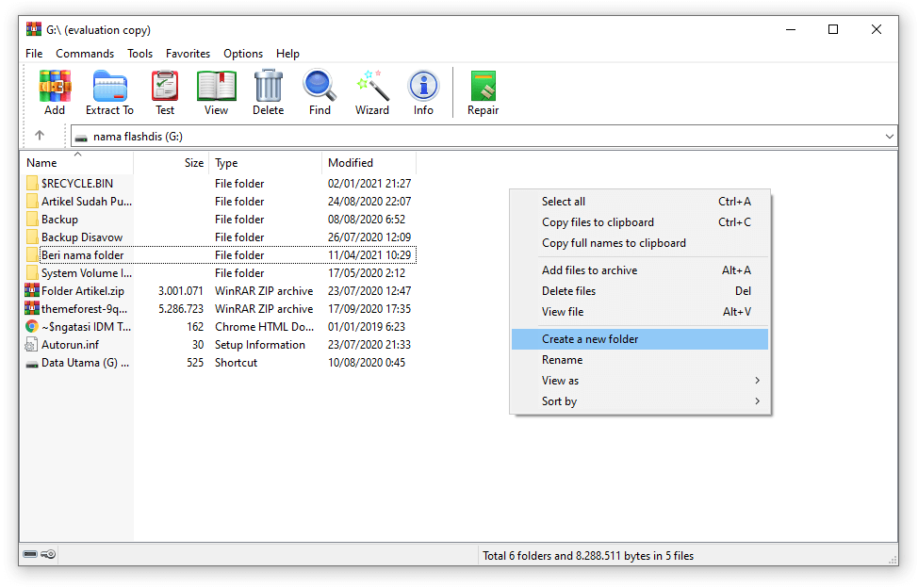
Task: Open the Help menu
Action: [x=287, y=54]
